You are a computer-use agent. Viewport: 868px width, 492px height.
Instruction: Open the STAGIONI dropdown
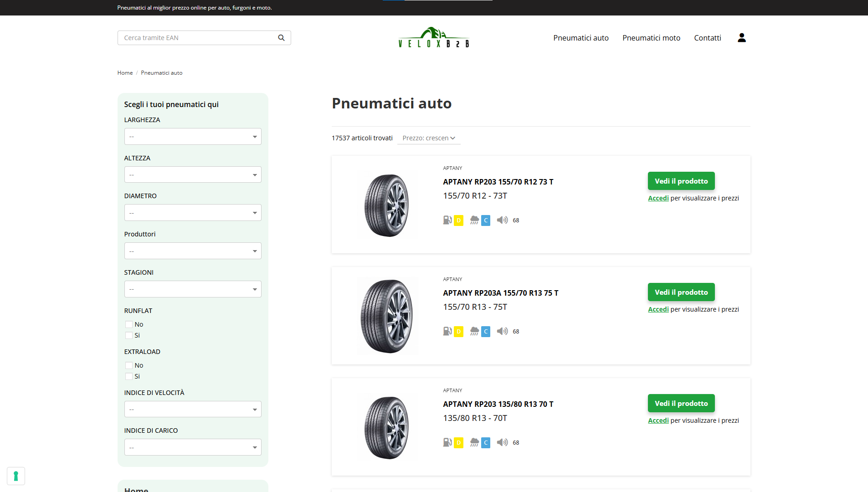pyautogui.click(x=193, y=289)
